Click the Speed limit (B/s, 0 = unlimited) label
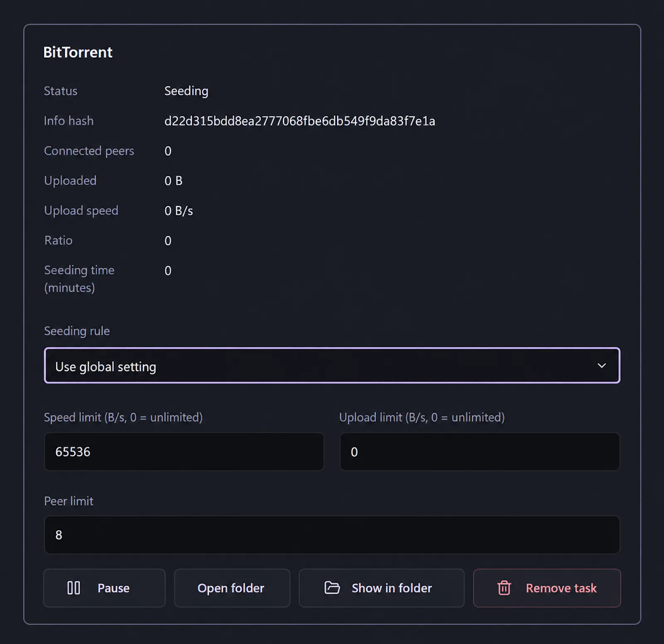The width and height of the screenshot is (664, 644). point(123,417)
